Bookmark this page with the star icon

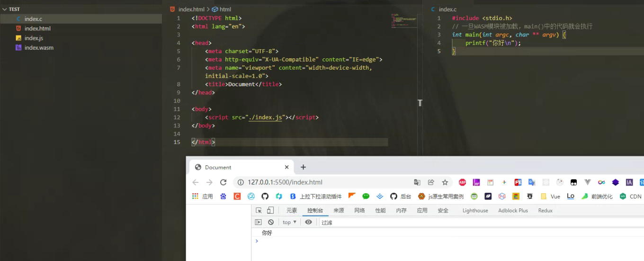point(445,182)
